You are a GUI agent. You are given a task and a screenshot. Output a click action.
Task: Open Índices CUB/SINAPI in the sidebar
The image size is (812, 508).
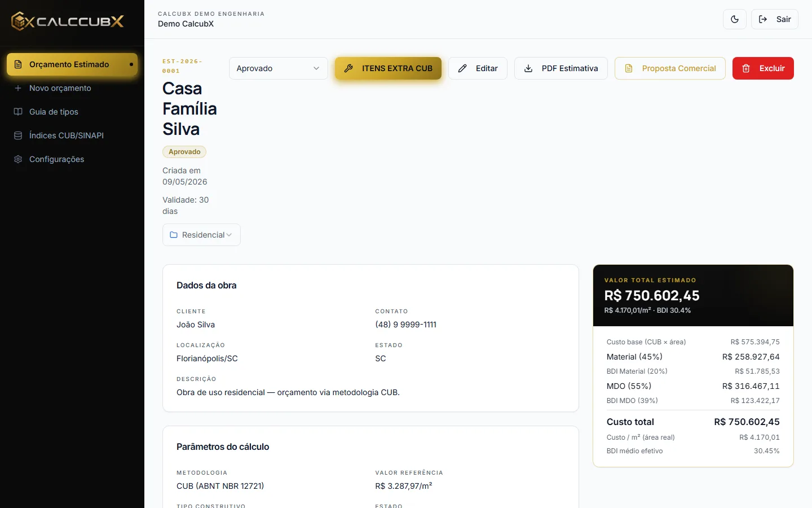point(72,135)
